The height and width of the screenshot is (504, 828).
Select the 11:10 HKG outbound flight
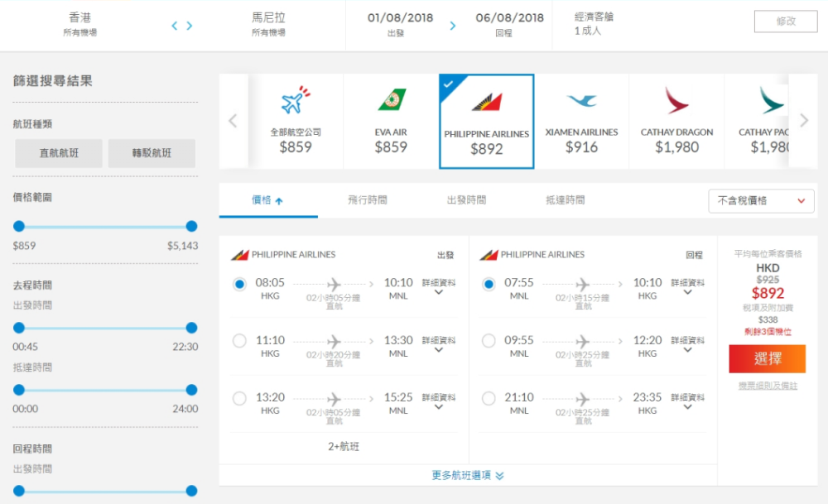click(x=239, y=341)
